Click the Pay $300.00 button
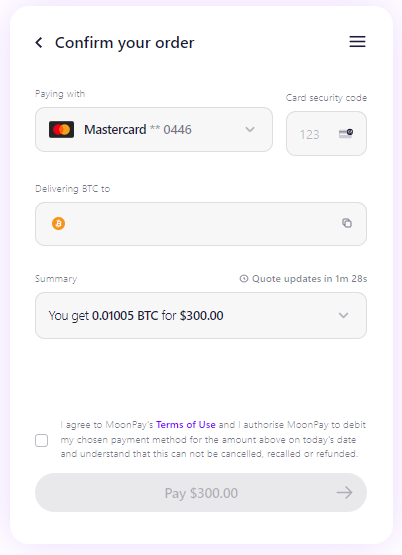402x555 pixels. pos(201,492)
